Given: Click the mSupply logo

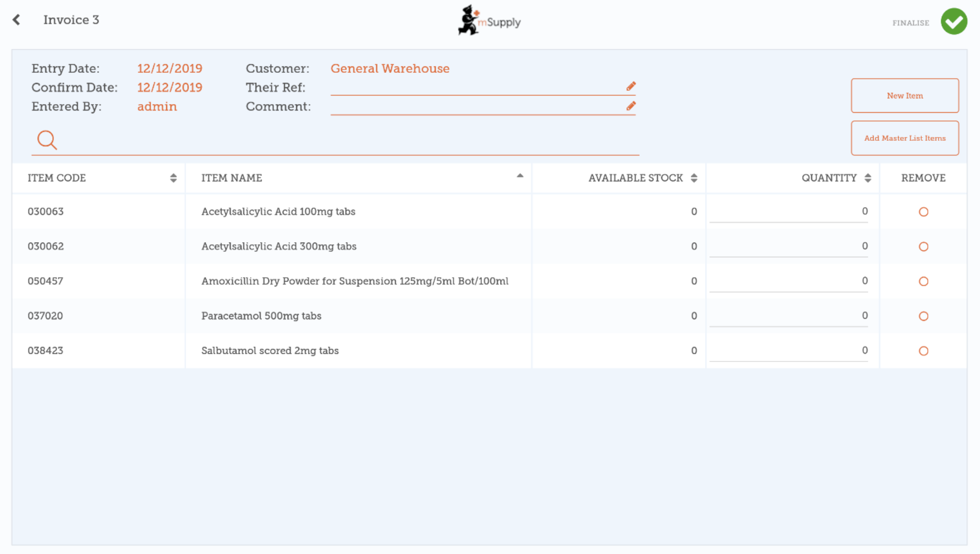Looking at the screenshot, I should (489, 21).
